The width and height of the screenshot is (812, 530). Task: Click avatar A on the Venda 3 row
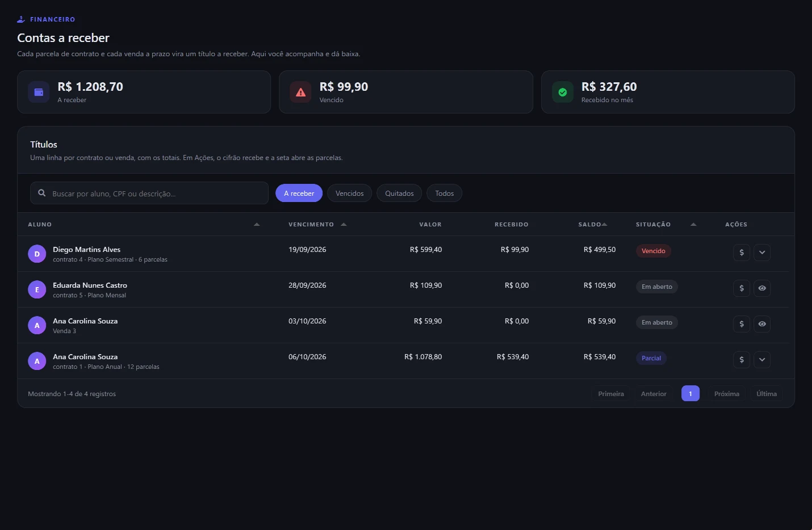tap(37, 325)
